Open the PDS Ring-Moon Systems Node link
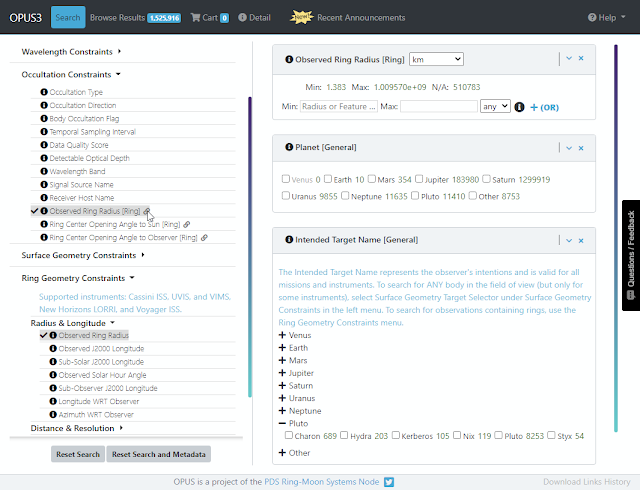This screenshot has height=490, width=640. tap(322, 482)
